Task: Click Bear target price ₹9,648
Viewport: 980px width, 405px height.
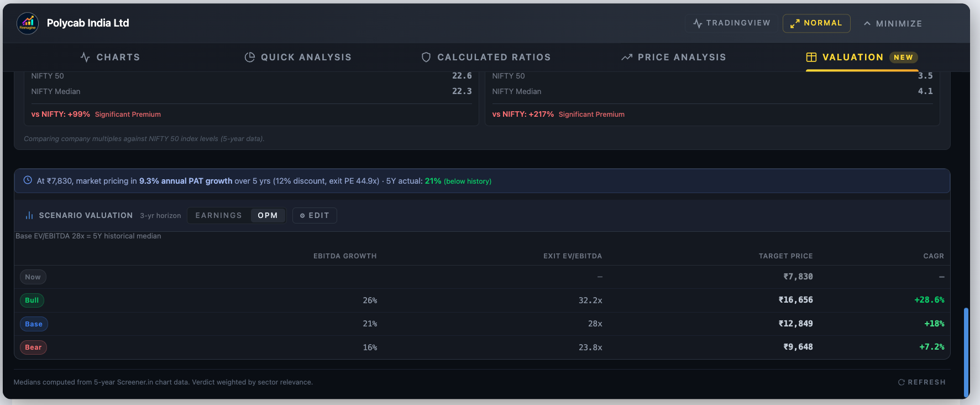Action: click(798, 347)
